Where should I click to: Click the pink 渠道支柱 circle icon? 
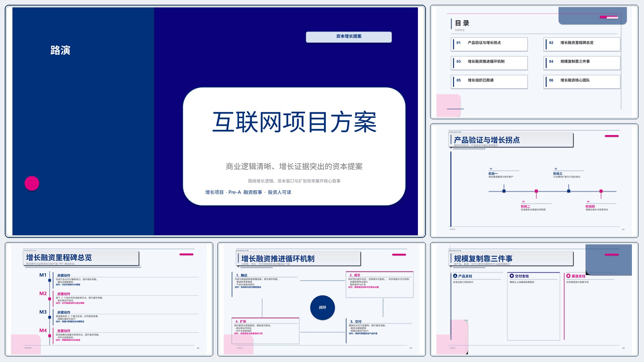click(x=569, y=276)
